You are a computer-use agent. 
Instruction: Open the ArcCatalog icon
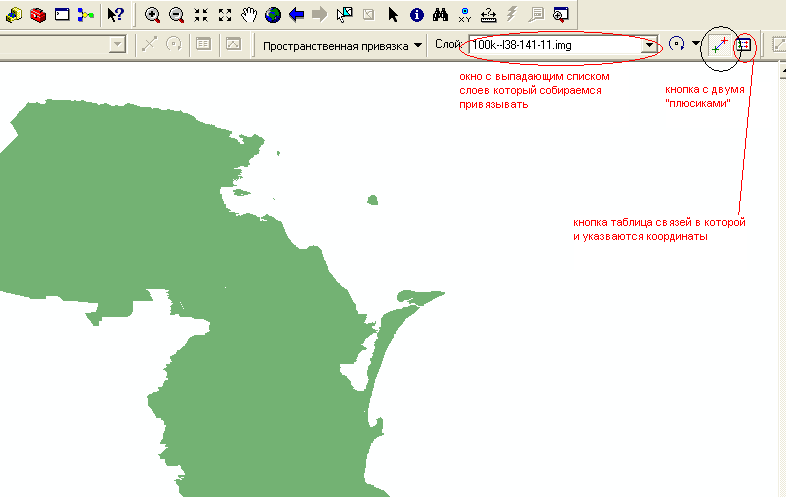[x=14, y=15]
